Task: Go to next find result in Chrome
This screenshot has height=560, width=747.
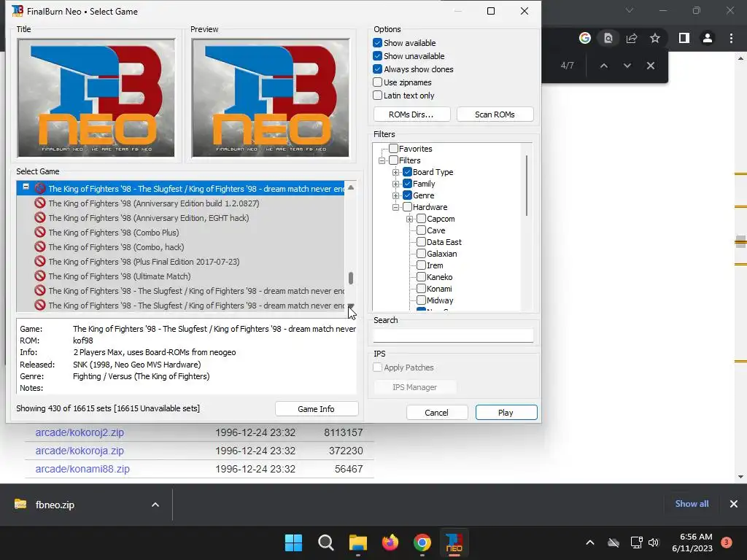Action: [627, 66]
